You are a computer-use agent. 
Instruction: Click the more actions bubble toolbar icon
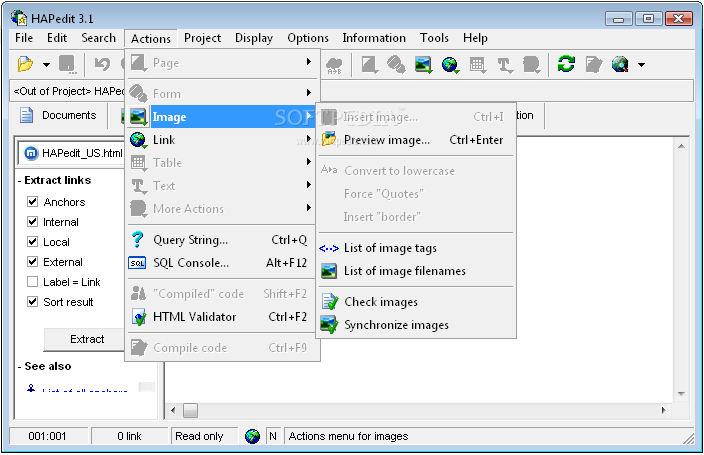point(532,65)
